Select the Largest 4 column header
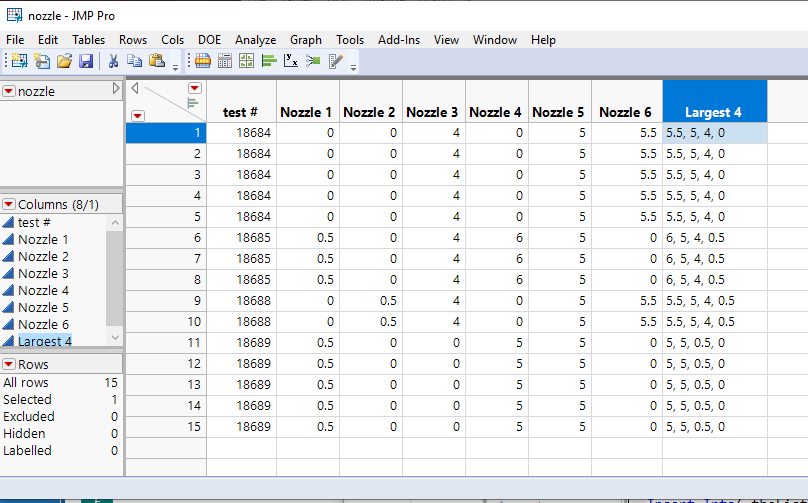Image resolution: width=808 pixels, height=503 pixels. (713, 112)
